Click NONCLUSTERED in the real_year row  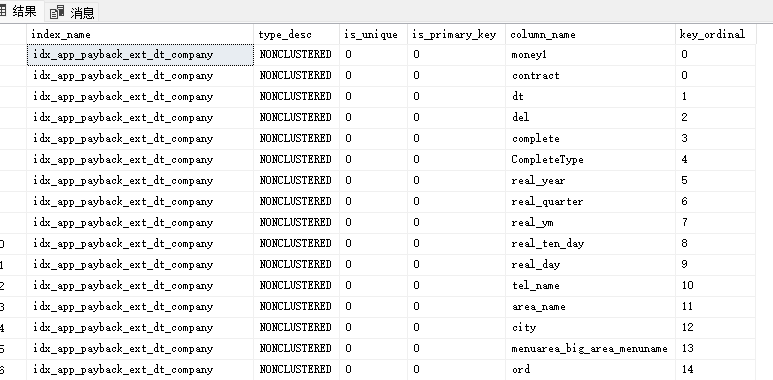tap(297, 181)
